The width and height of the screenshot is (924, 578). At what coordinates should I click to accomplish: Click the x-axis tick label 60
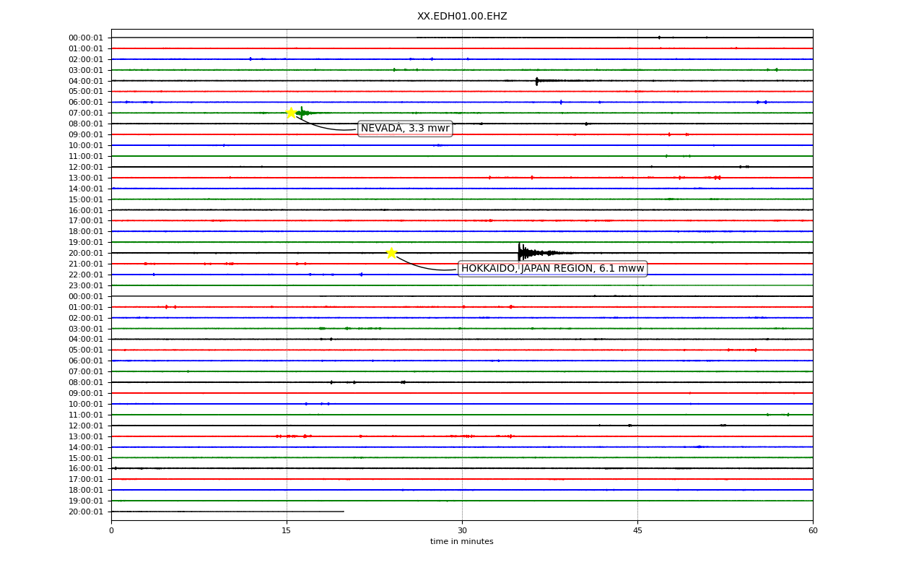coord(813,531)
